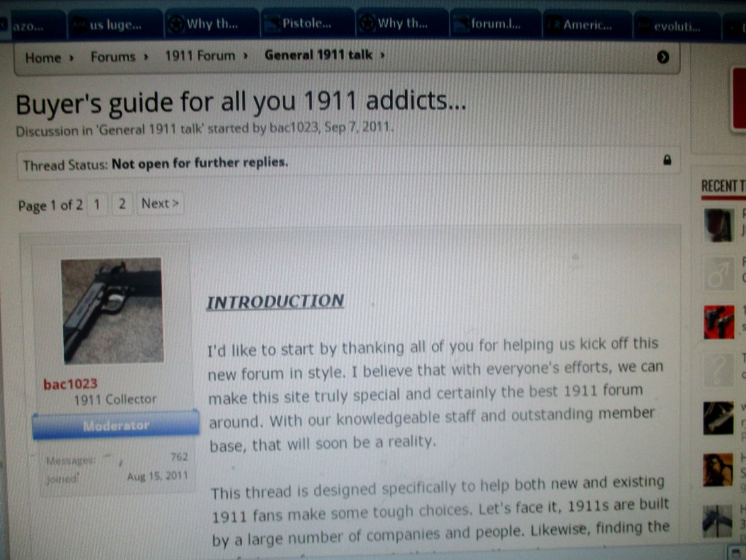Open the long-haired woman avatar in sidebar
The image size is (746, 560).
[x=718, y=470]
